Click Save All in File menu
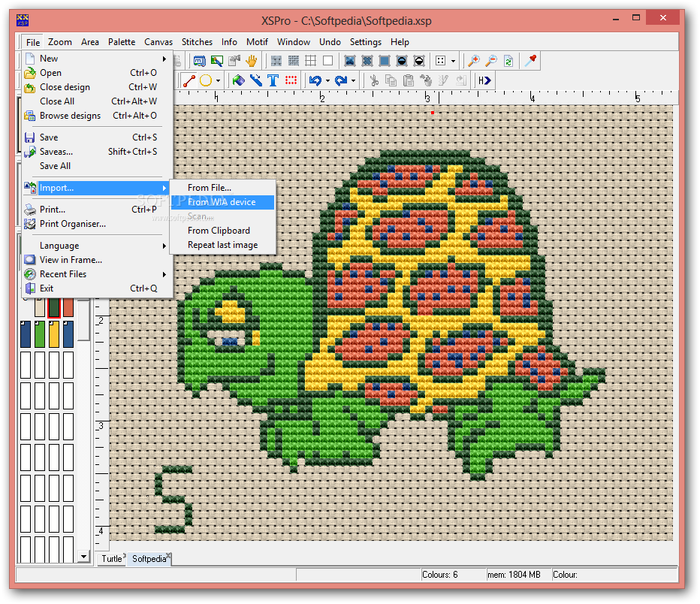This screenshot has height=604, width=700. [x=96, y=166]
